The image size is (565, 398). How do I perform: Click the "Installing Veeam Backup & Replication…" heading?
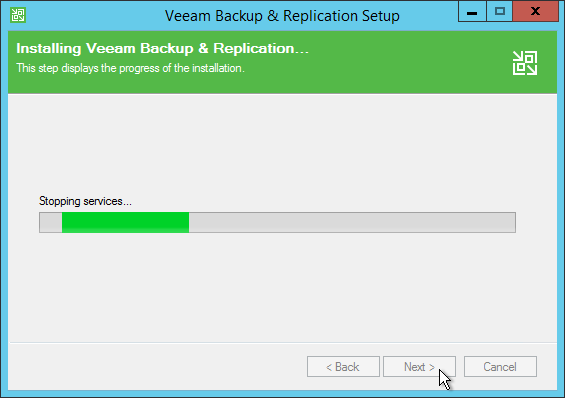163,48
